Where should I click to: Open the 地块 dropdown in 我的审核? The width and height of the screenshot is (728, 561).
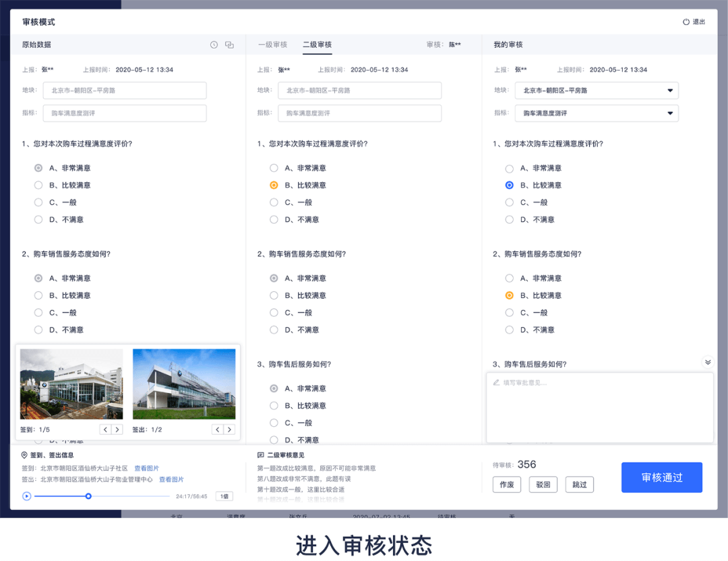[x=596, y=90]
